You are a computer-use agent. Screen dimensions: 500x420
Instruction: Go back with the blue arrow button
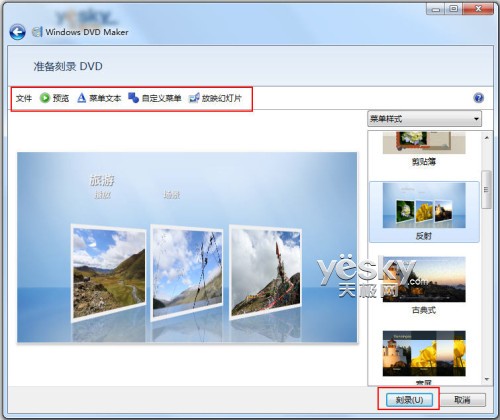point(17,32)
